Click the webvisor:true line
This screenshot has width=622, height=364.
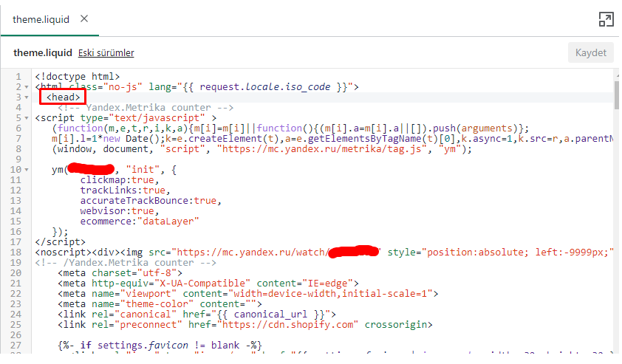(x=120, y=211)
